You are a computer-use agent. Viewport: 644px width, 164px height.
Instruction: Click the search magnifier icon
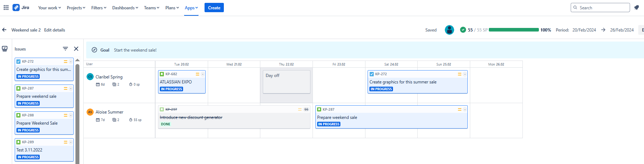pyautogui.click(x=575, y=8)
